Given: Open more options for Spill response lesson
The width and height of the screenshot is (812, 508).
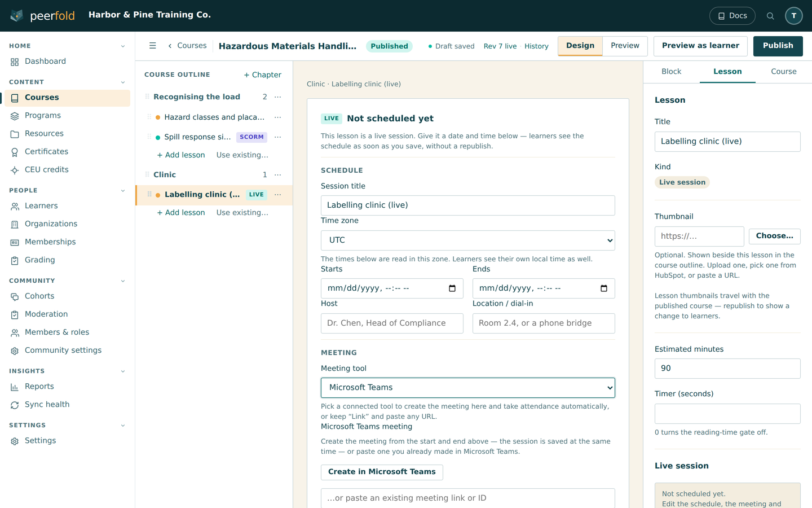Looking at the screenshot, I should click(278, 137).
